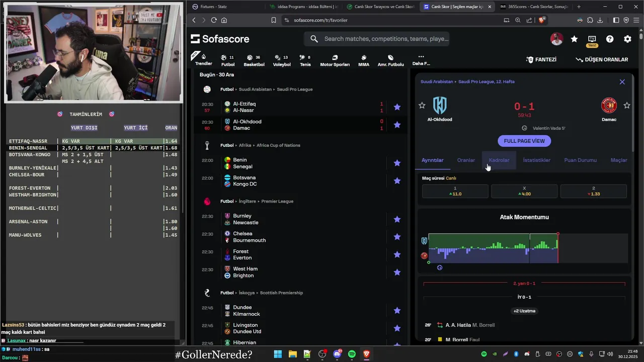
Task: Switch to the Ayrıntılar tab
Action: pyautogui.click(x=433, y=160)
